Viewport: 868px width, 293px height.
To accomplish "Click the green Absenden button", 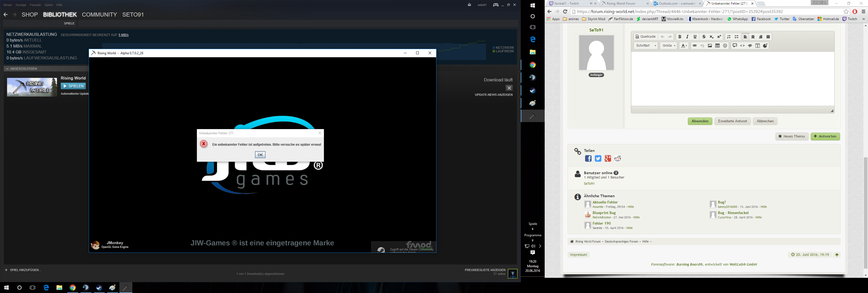I will point(700,121).
